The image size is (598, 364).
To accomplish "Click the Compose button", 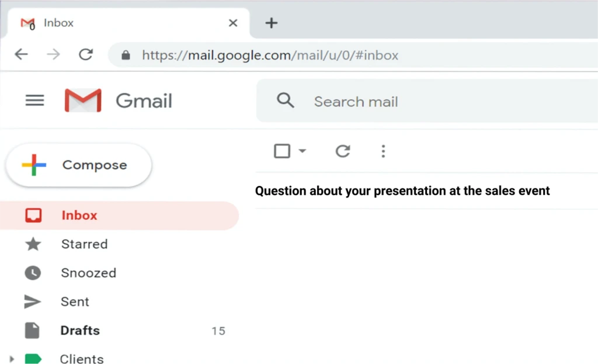I will [x=78, y=164].
